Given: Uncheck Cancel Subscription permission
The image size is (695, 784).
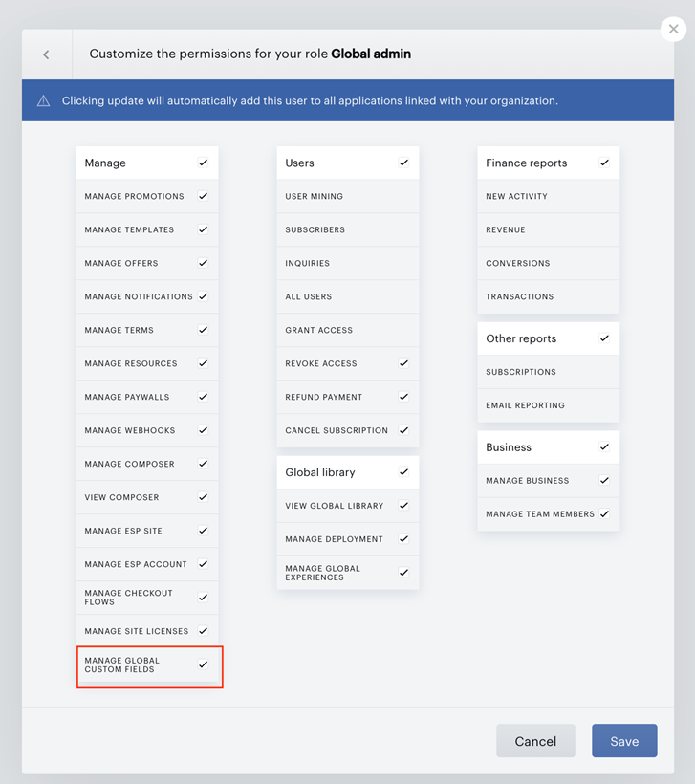Looking at the screenshot, I should [403, 430].
